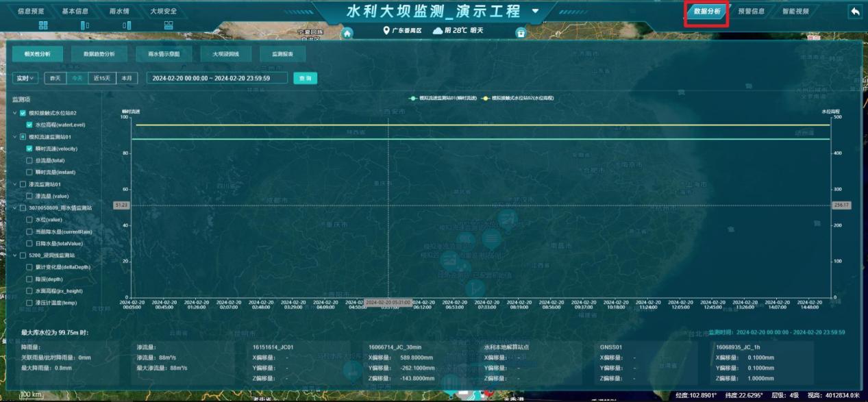The height and width of the screenshot is (402, 868).
Task: Check the 降深(depth) checkbox
Action: (x=29, y=279)
